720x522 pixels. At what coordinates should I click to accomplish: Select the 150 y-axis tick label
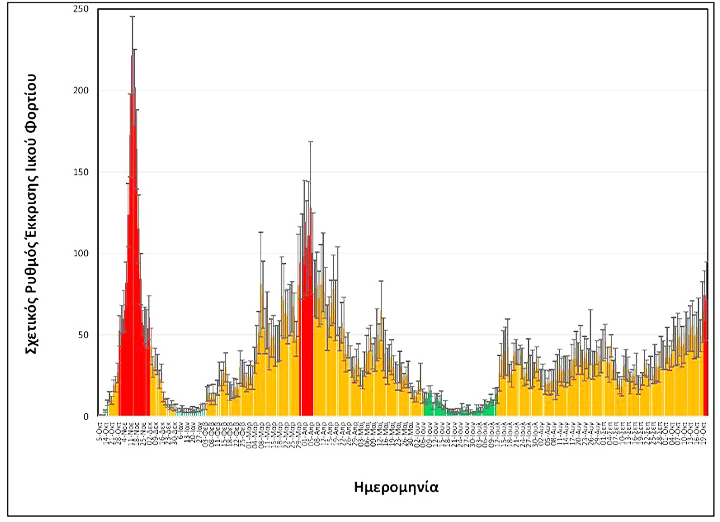[80, 172]
